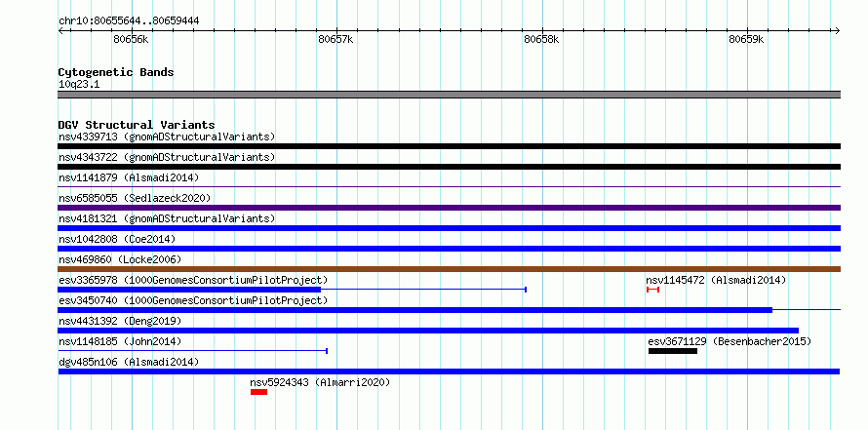Click the 80658k ruler tick label
This screenshot has height=430, width=868.
(541, 39)
